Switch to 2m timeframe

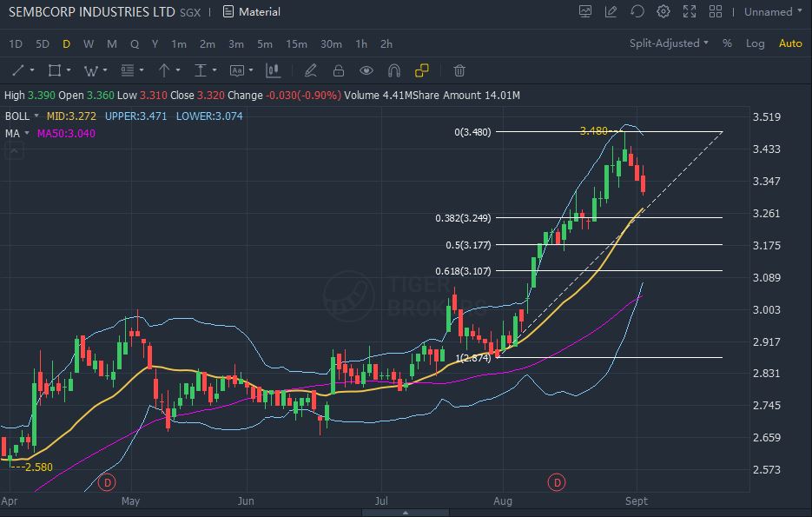coord(208,44)
